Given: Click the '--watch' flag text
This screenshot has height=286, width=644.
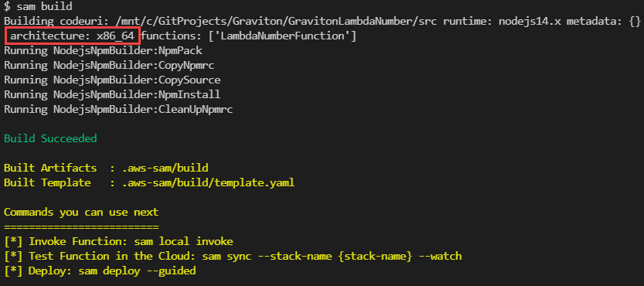Looking at the screenshot, I should point(441,256).
